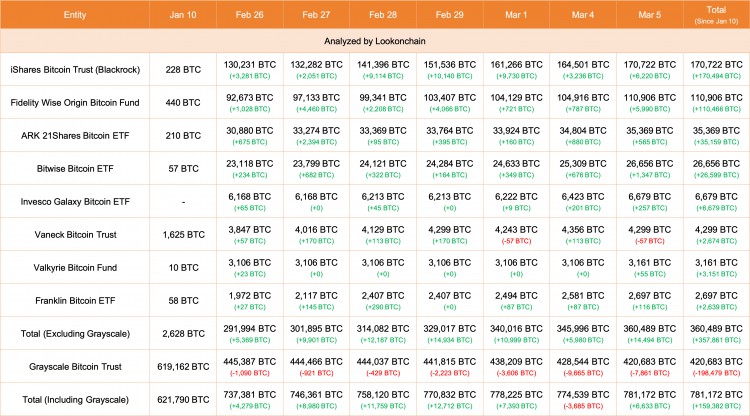The image size is (750, 416).
Task: Click the 25,309 BTC value
Action: click(x=583, y=164)
